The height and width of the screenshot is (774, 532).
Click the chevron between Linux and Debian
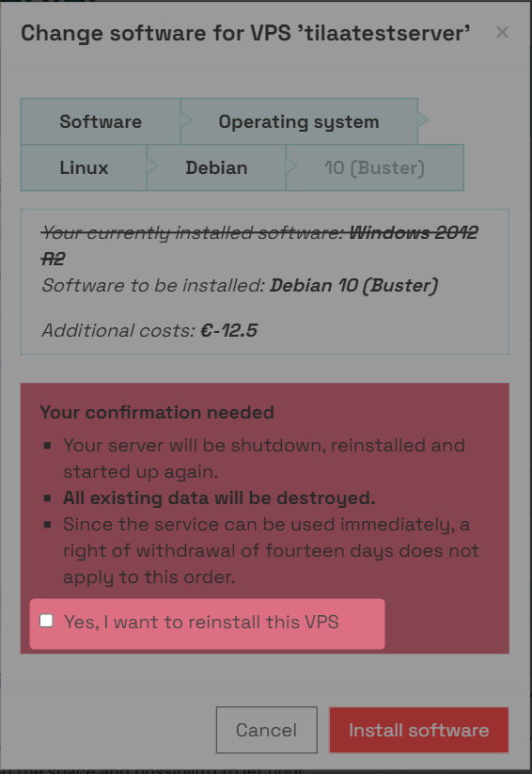(152, 166)
